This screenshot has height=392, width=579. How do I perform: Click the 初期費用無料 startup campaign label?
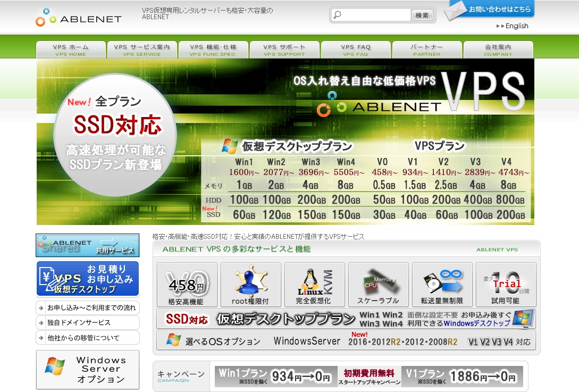[x=370, y=376]
